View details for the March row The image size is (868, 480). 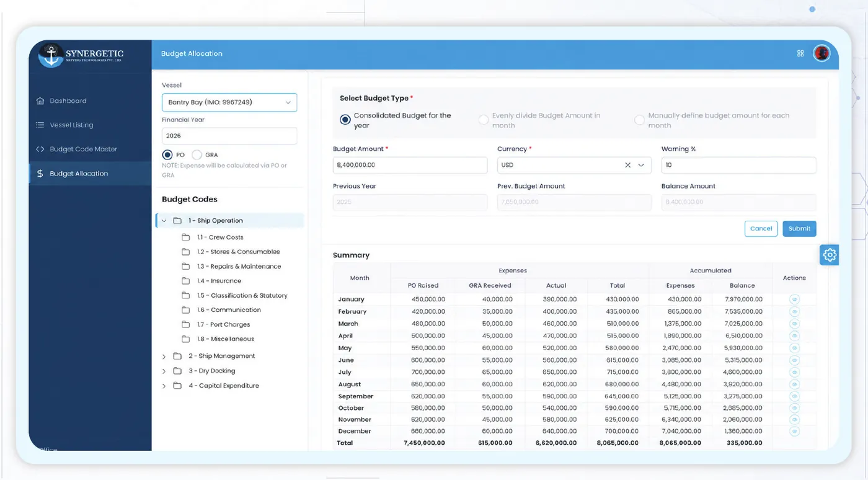[x=794, y=324]
